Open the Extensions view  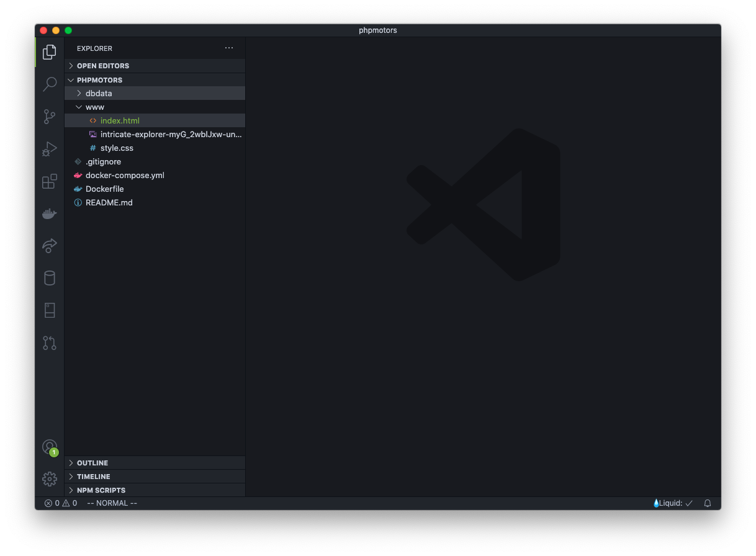pyautogui.click(x=50, y=181)
